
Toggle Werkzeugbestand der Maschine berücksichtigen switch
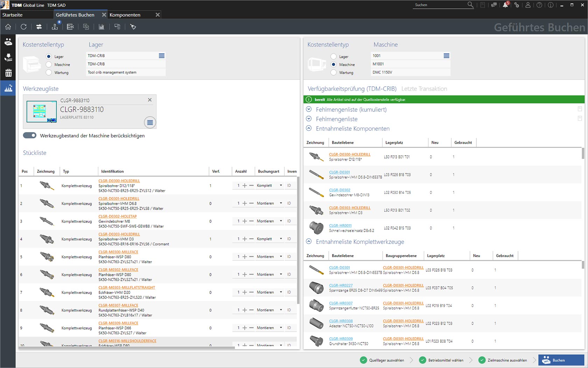(30, 135)
